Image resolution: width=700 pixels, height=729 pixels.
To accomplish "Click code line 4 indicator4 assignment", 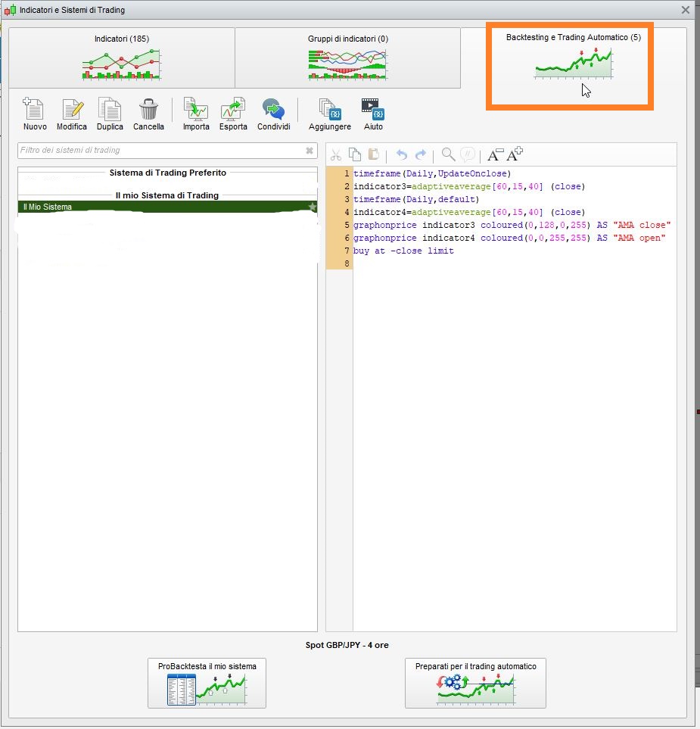I will (469, 212).
